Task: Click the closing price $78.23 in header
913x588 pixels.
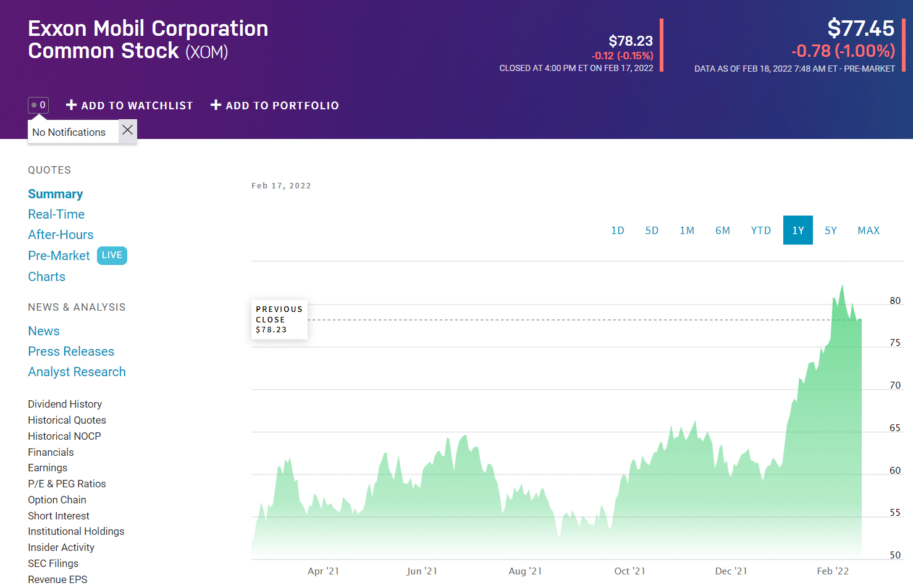Action: coord(631,41)
